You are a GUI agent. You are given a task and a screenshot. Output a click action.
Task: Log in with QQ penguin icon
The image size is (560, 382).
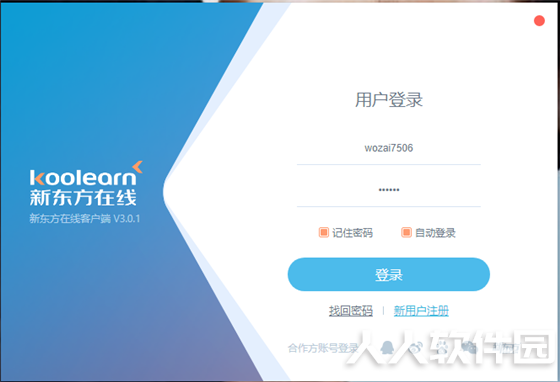tap(387, 347)
